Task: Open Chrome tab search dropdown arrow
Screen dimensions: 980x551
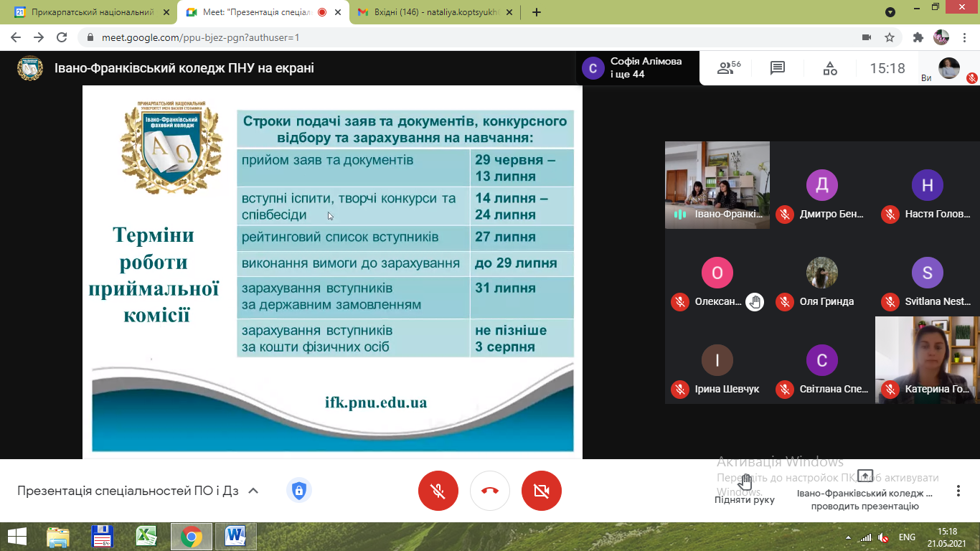Action: click(890, 12)
